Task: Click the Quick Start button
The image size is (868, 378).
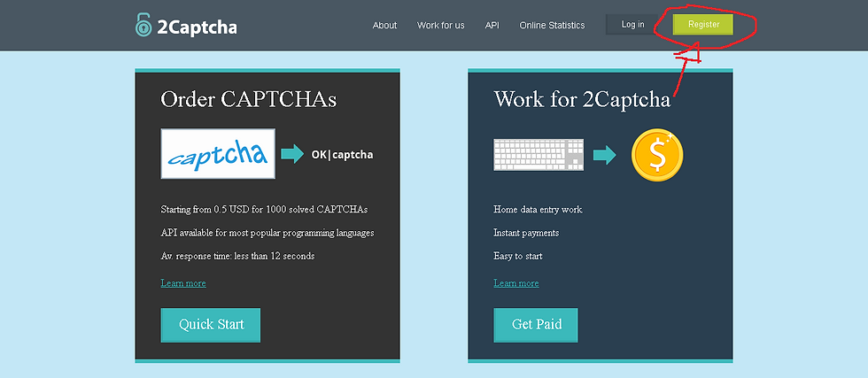Action: [x=211, y=325]
